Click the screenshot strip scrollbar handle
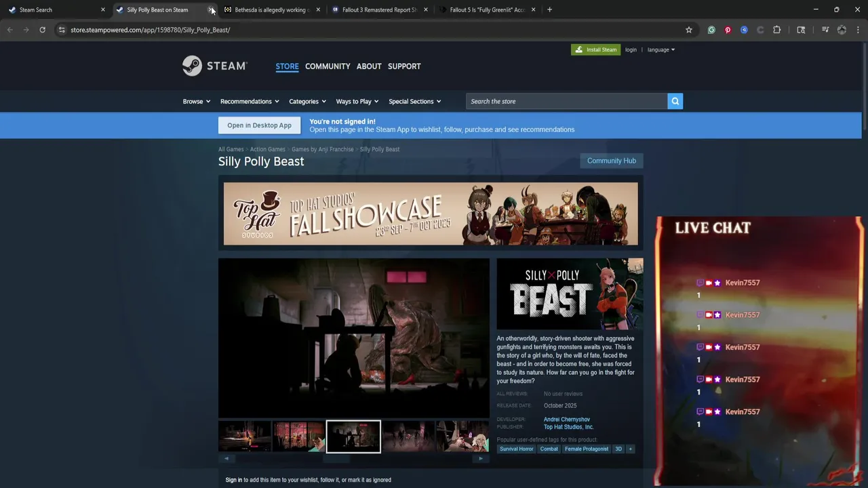Viewport: 868px width, 488px height. click(336, 459)
